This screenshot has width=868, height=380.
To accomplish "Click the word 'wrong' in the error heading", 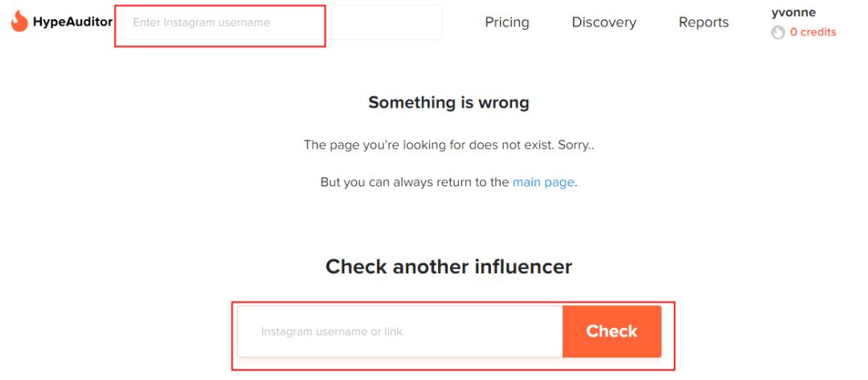I will [503, 103].
